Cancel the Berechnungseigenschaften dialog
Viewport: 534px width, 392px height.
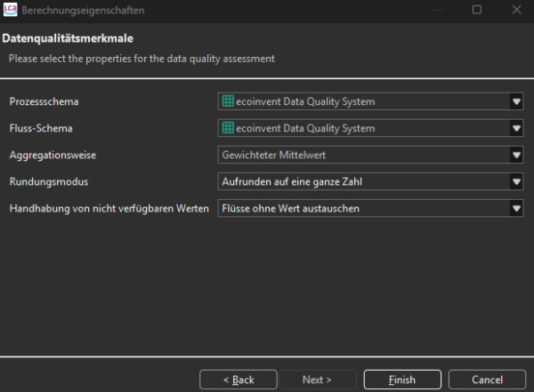click(487, 380)
